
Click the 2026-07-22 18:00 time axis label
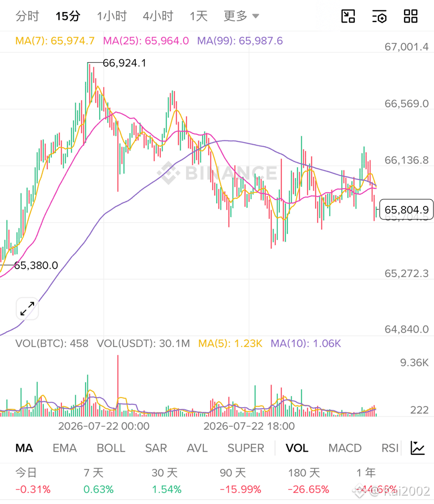click(x=249, y=426)
